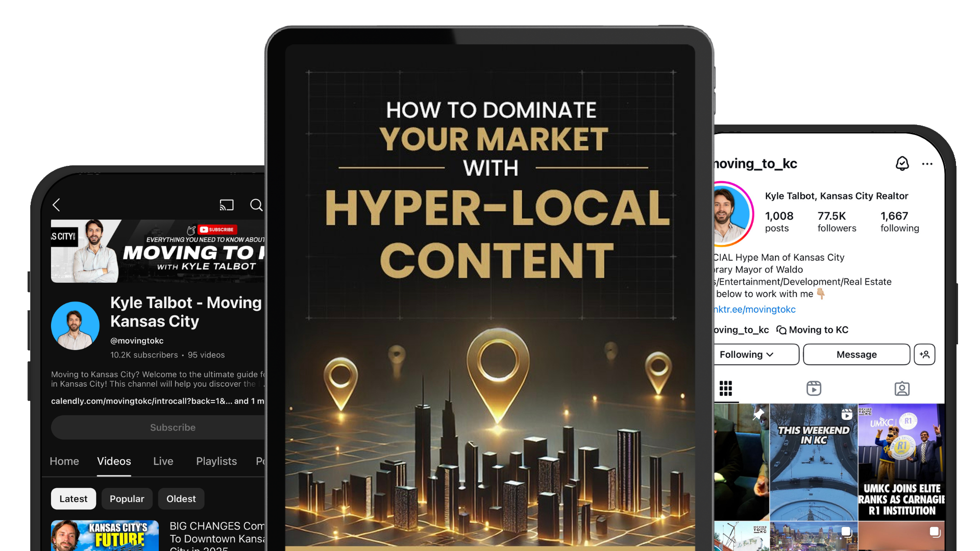
Task: Open the This Weekend in KC reel
Action: point(813,462)
